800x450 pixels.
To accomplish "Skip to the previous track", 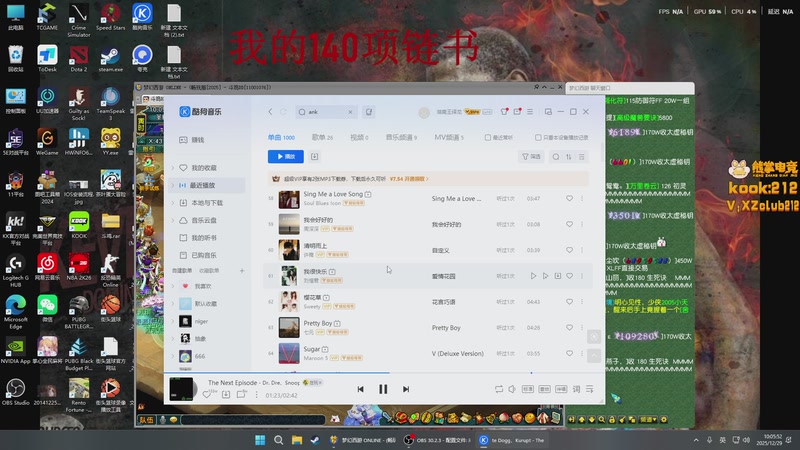I will [x=361, y=389].
